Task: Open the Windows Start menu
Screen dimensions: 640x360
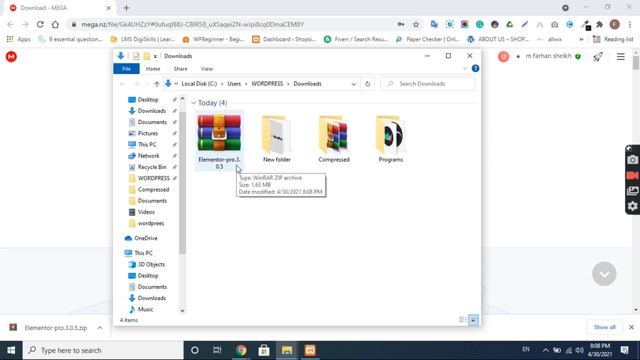Action: point(11,350)
